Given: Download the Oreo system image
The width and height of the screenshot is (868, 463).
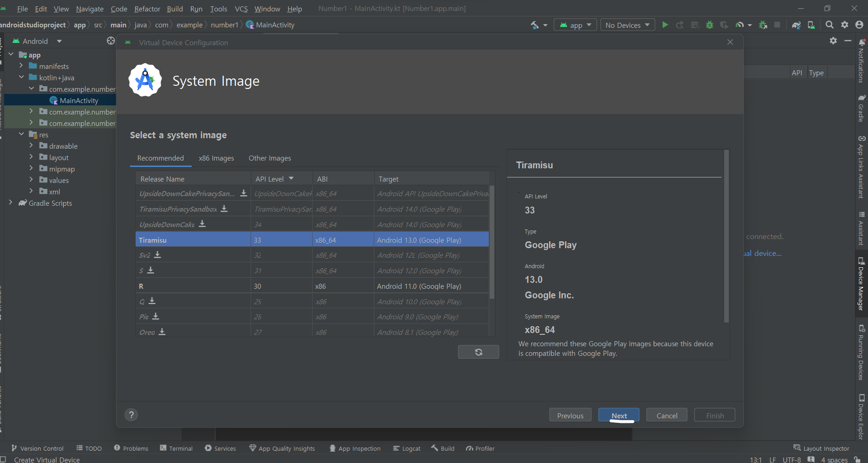Looking at the screenshot, I should [x=162, y=332].
